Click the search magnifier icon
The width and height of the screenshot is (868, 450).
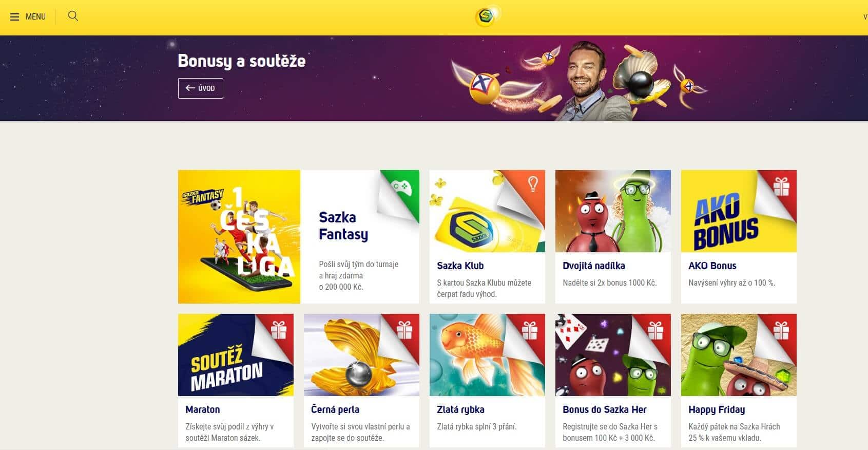point(73,16)
